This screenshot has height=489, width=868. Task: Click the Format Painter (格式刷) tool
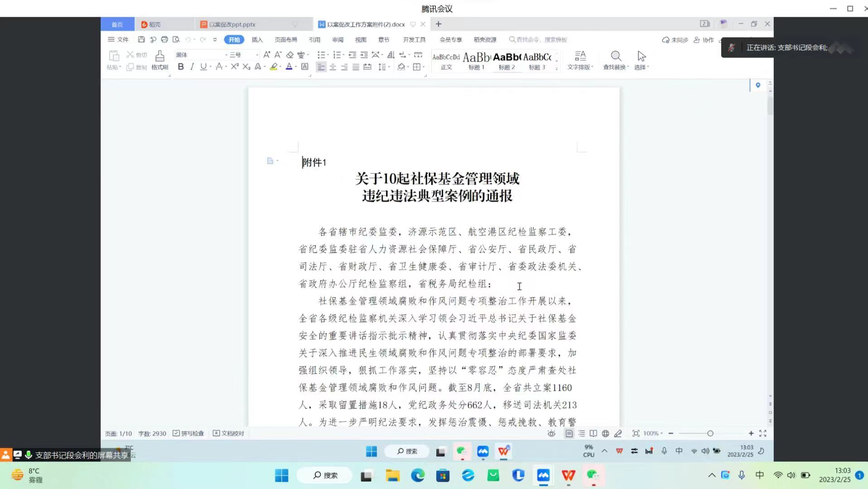click(x=159, y=60)
